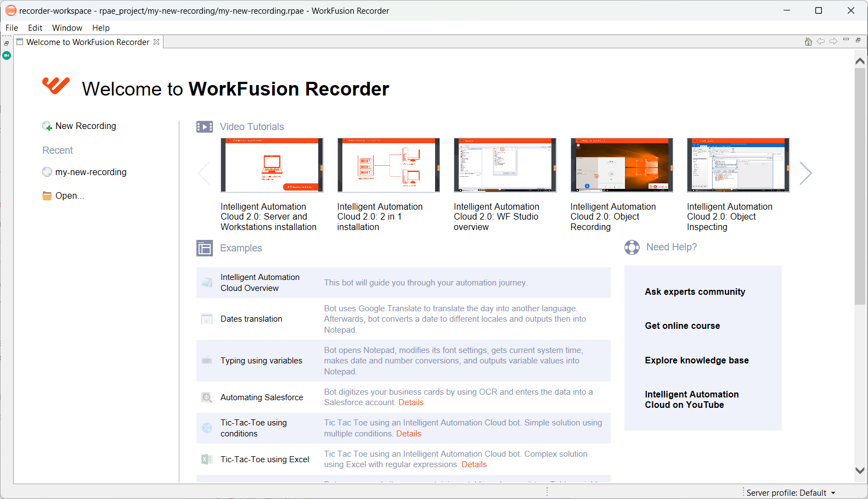Open the File menu
This screenshot has height=499, width=868.
pos(12,28)
